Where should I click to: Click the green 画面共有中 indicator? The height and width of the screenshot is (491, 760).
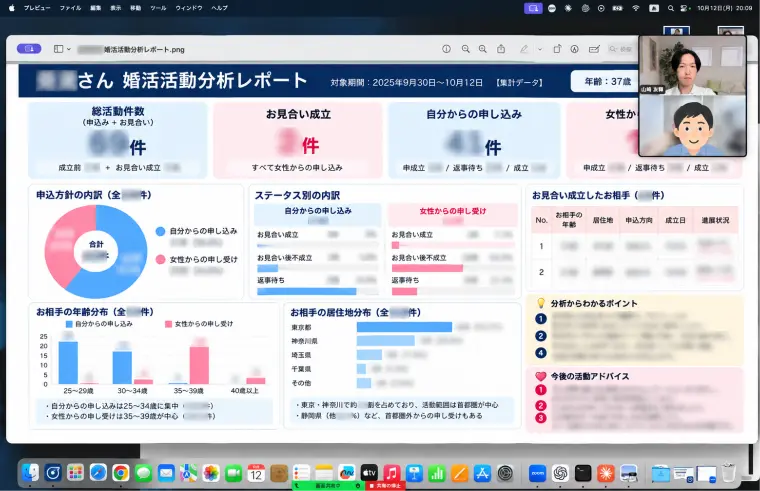click(x=328, y=486)
